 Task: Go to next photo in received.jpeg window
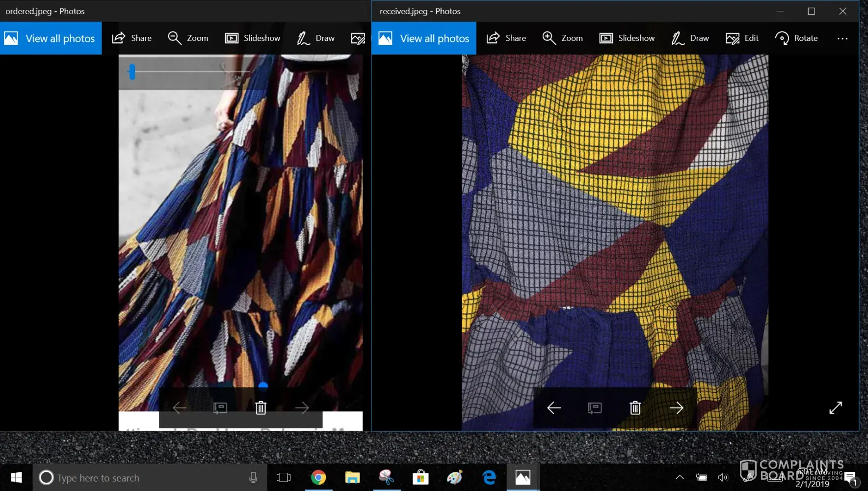click(x=676, y=408)
